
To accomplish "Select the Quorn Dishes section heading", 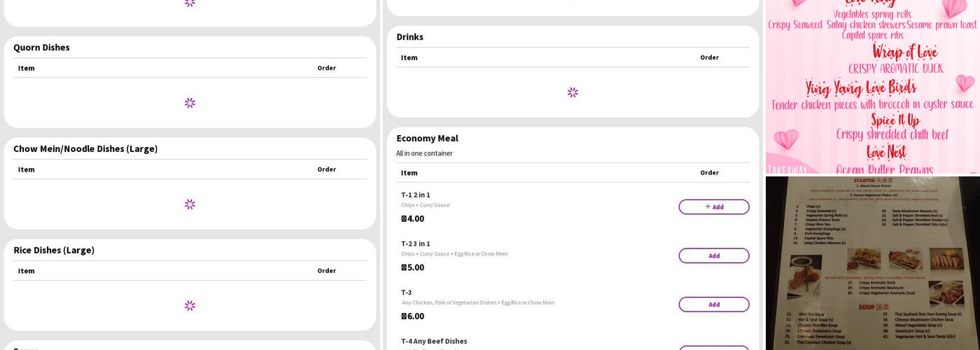I will point(41,48).
